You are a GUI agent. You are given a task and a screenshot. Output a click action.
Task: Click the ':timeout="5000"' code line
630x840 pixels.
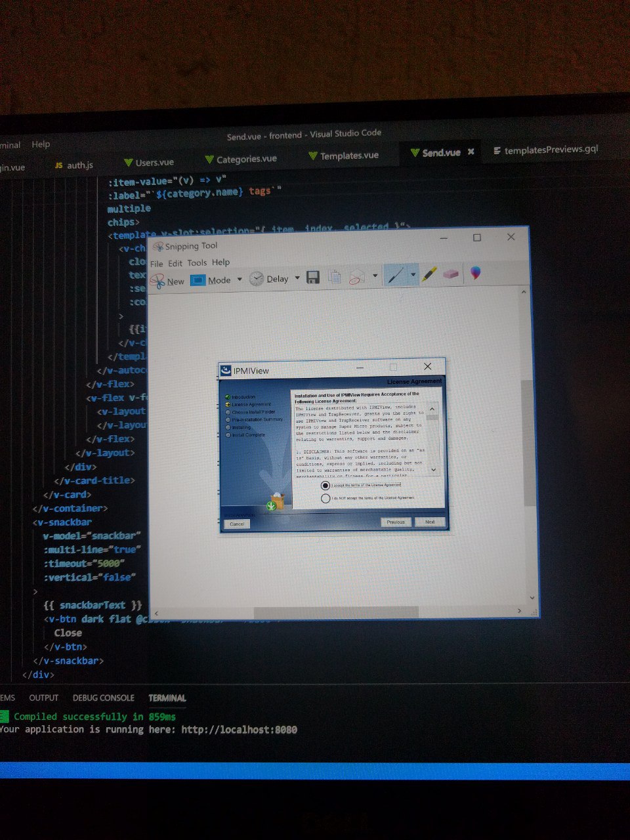pyautogui.click(x=84, y=563)
